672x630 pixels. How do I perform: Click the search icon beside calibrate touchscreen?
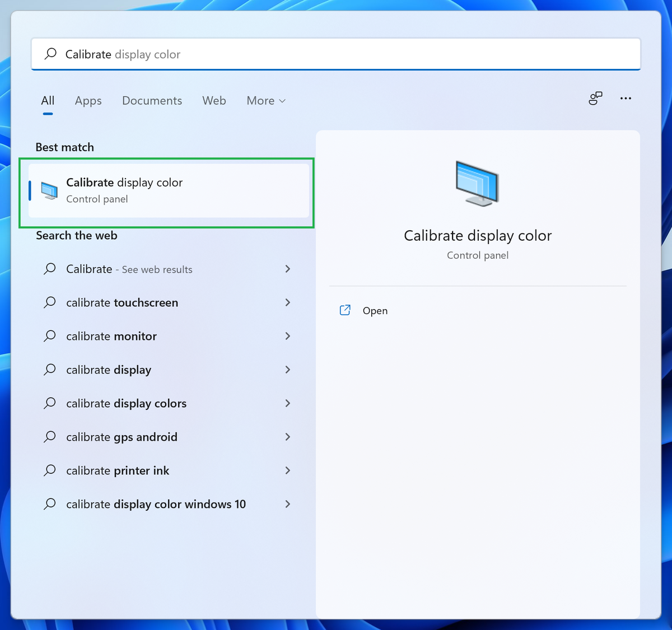pos(49,302)
